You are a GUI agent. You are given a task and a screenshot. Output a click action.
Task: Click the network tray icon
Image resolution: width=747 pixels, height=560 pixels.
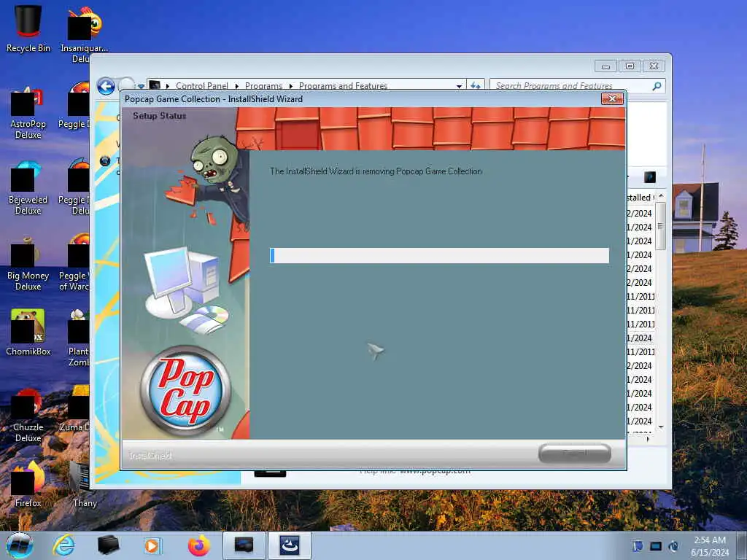point(656,546)
